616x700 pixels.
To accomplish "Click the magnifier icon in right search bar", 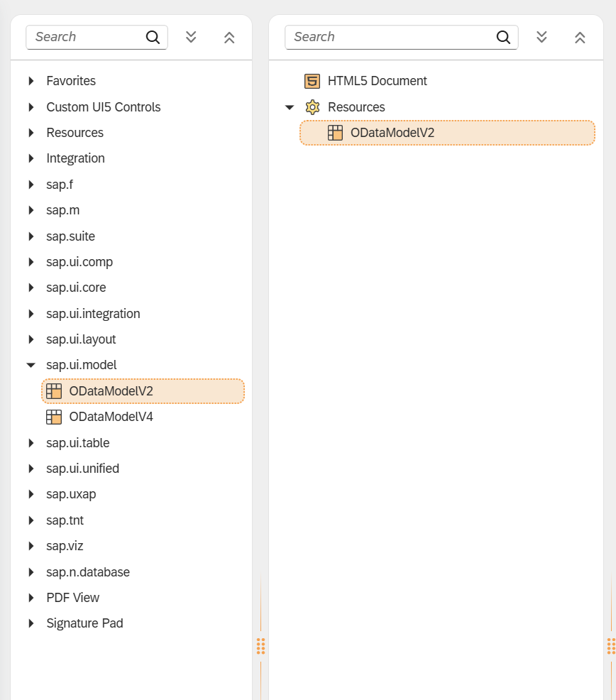I will pos(503,36).
